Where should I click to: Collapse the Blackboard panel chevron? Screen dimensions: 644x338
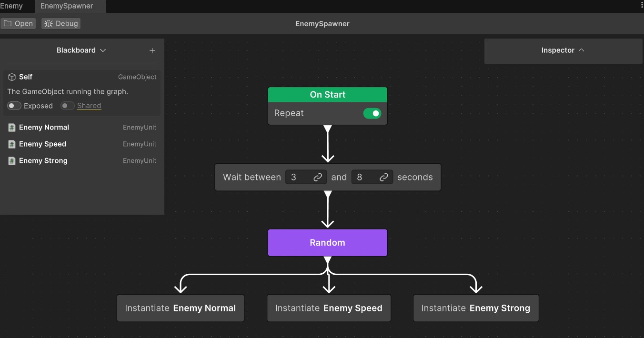(103, 50)
